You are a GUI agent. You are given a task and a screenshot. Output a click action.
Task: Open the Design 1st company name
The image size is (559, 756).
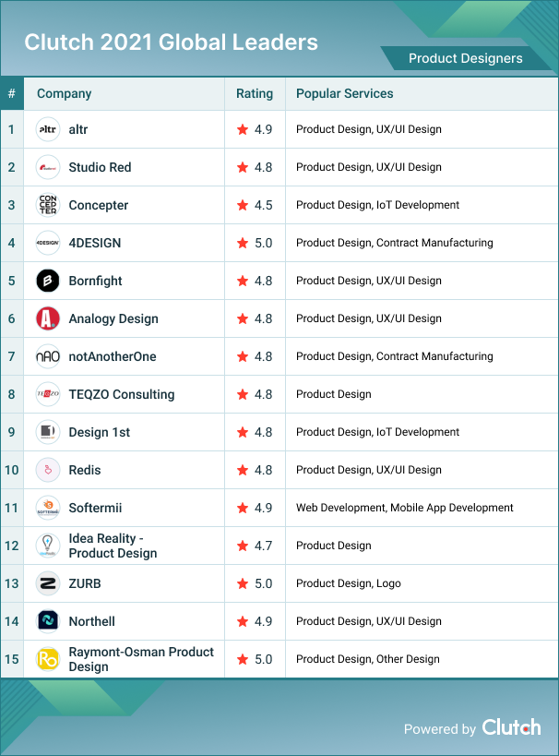[100, 432]
